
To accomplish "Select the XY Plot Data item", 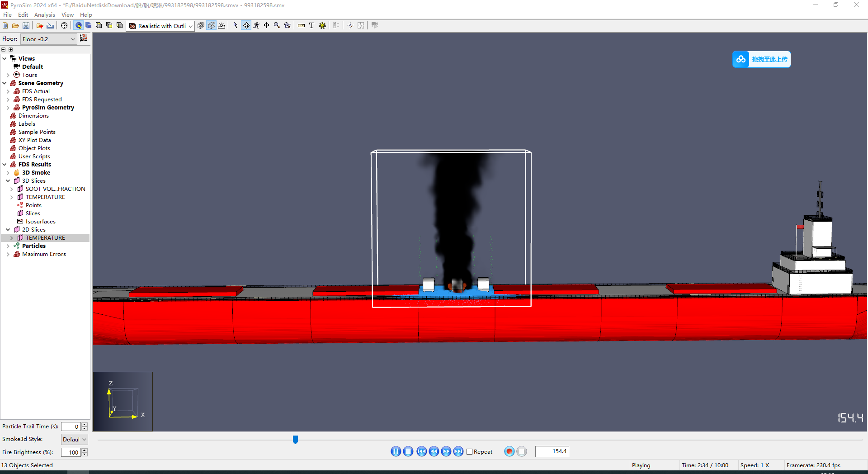I will click(x=35, y=140).
